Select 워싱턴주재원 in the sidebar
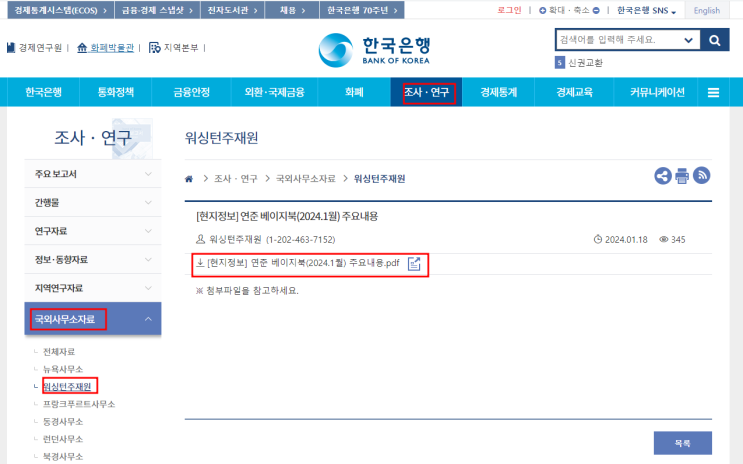Screen dimensions: 743x464 tap(67, 387)
